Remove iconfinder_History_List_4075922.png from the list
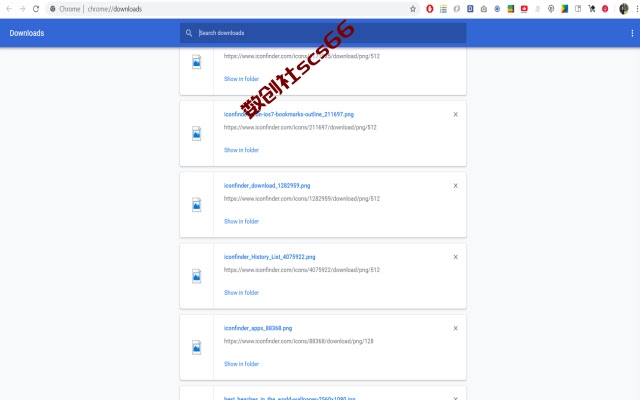Image resolution: width=640 pixels, height=400 pixels. coord(456,257)
